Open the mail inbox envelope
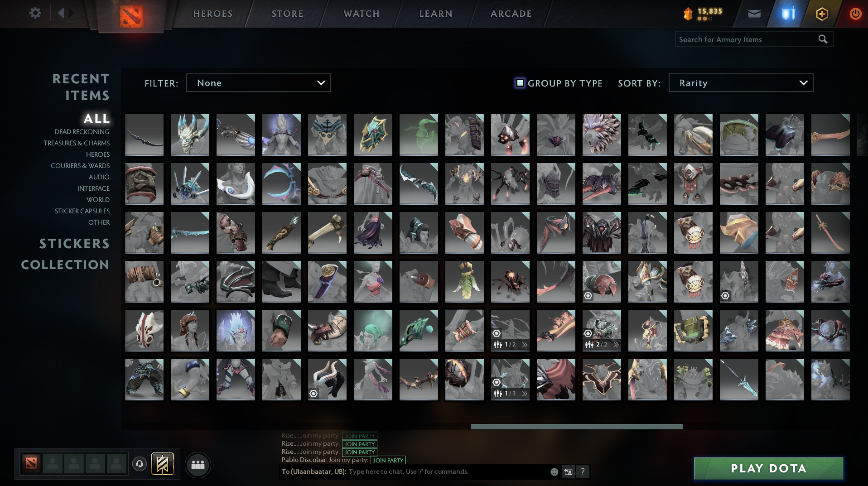Screen dimensions: 868x486 [x=754, y=13]
